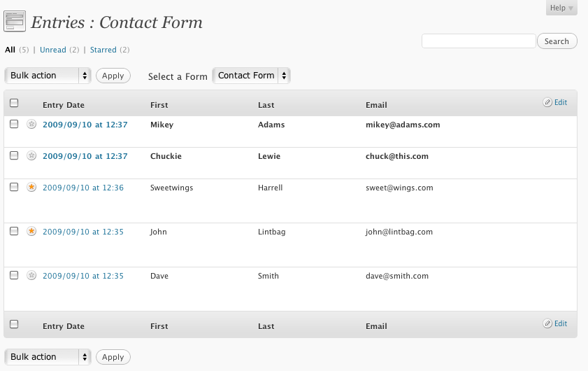Focus the entries search input field
The width and height of the screenshot is (588, 371).
479,41
